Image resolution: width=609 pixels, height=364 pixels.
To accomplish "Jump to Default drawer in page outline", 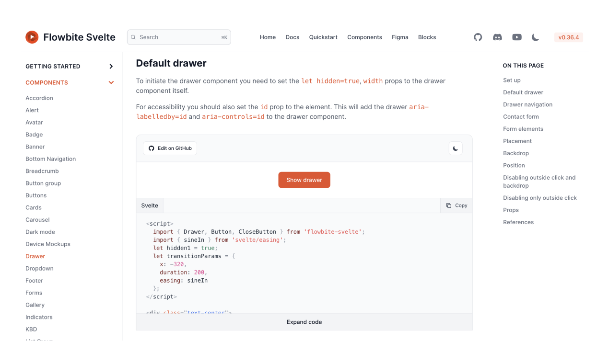I will pyautogui.click(x=523, y=92).
